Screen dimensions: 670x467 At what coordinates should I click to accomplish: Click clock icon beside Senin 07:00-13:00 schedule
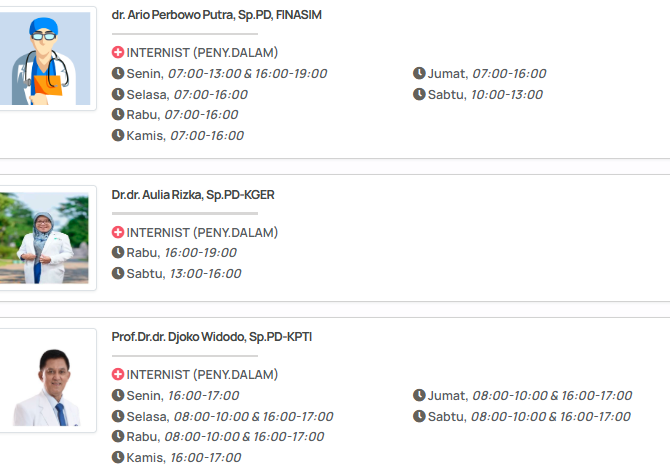click(x=118, y=74)
